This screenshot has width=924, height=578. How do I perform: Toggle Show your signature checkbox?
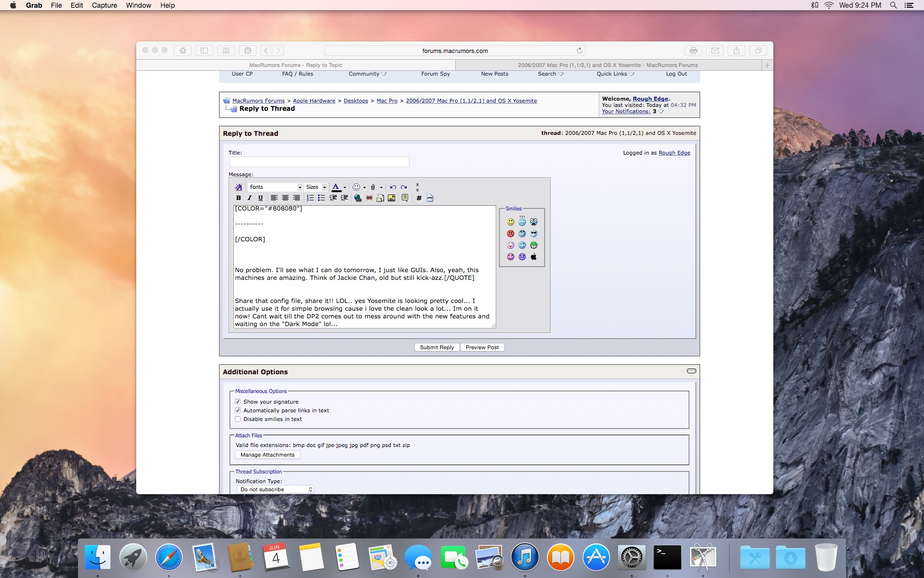[x=238, y=402]
